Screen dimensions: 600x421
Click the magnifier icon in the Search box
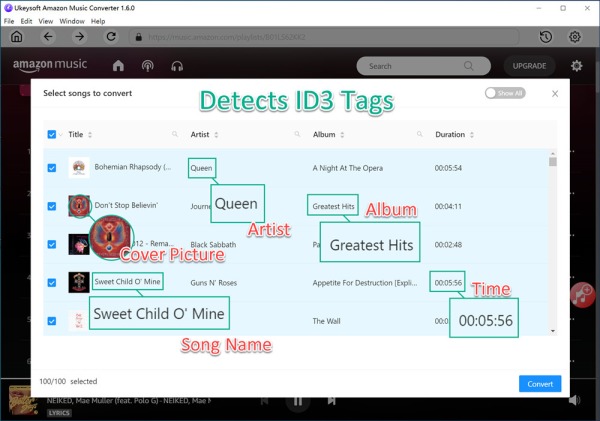(468, 66)
